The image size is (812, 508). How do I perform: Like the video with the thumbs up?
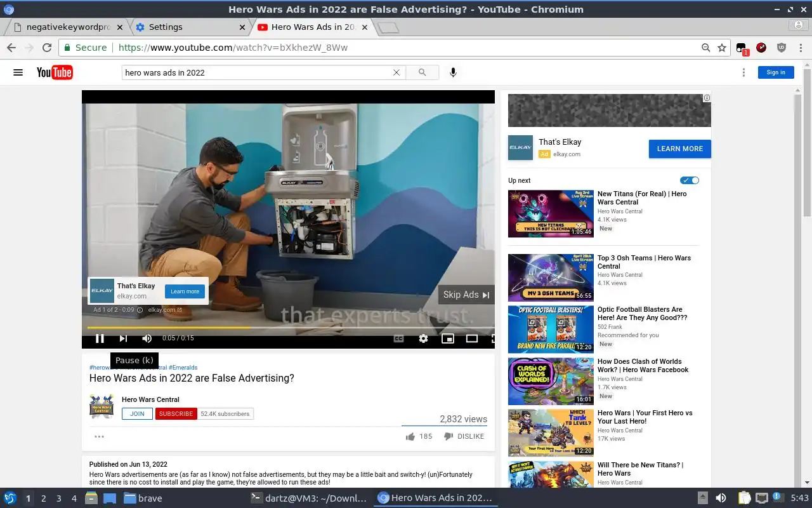pos(410,436)
